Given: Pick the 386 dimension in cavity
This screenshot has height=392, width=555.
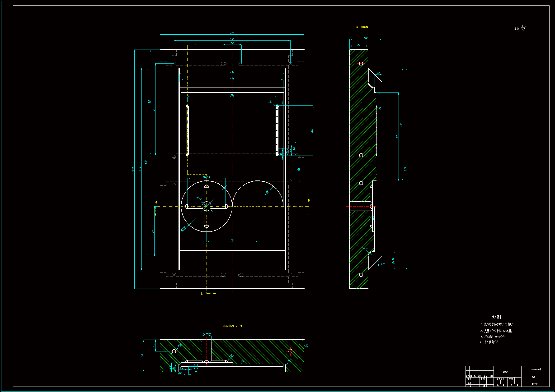Looking at the screenshot, I should 232,95.
